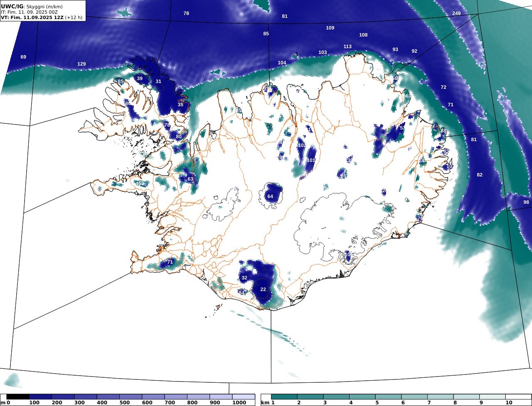Click the map value '80'
Viewport: 532px width, 406px height.
pyautogui.click(x=179, y=137)
